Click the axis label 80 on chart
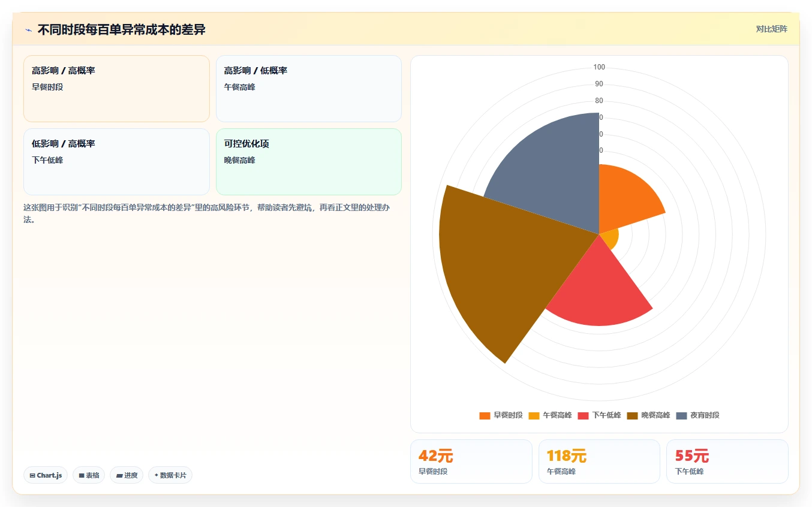 (x=599, y=101)
